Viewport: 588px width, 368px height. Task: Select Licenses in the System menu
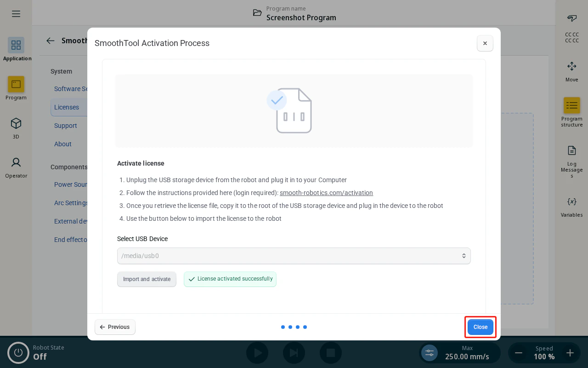click(69, 107)
